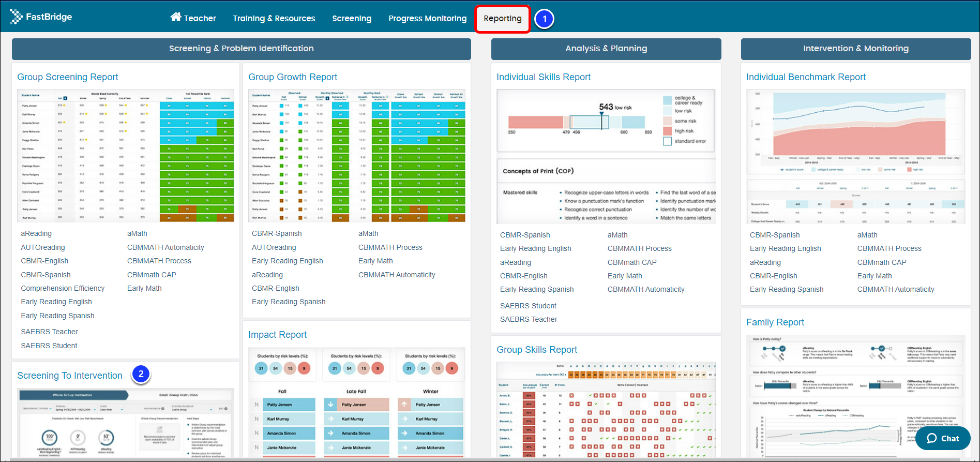Open the Group Screening Report title link
Image resolution: width=980 pixels, height=462 pixels.
[68, 77]
